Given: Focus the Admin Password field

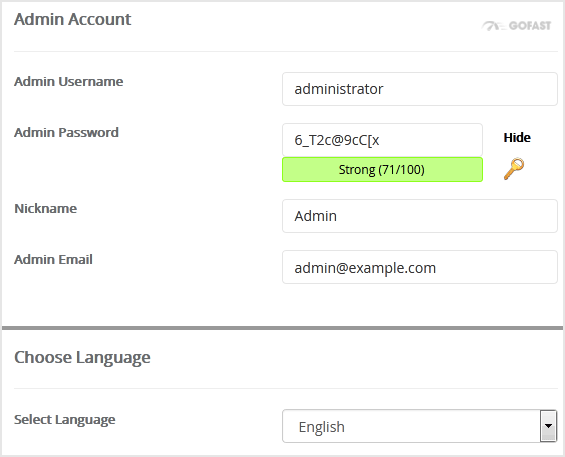Looking at the screenshot, I should pyautogui.click(x=382, y=140).
